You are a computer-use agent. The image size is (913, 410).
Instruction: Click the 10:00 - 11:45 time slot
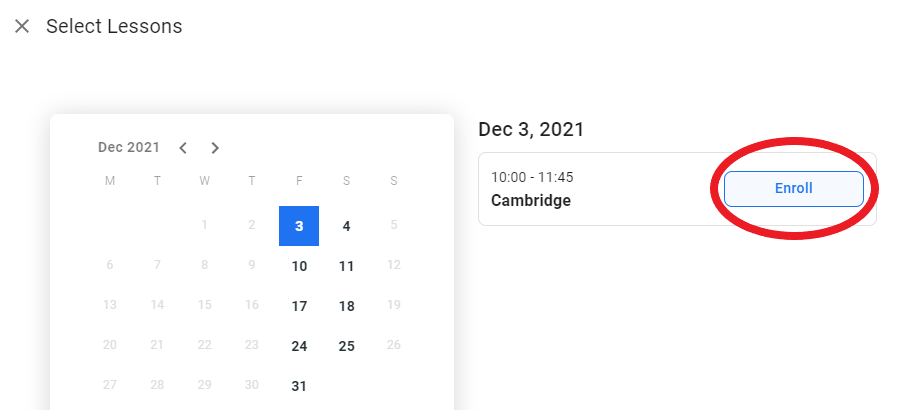pos(532,178)
